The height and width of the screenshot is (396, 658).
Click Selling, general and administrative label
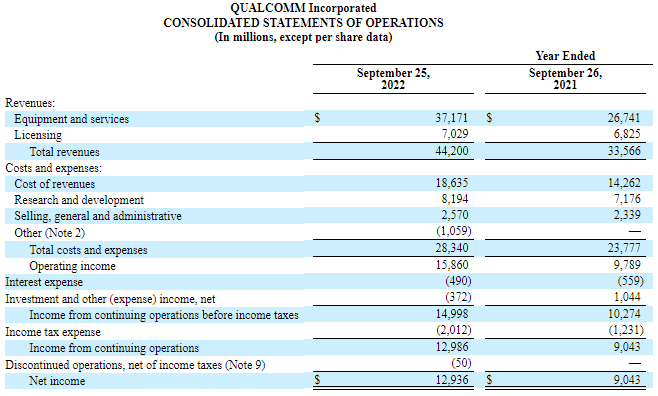(x=98, y=216)
